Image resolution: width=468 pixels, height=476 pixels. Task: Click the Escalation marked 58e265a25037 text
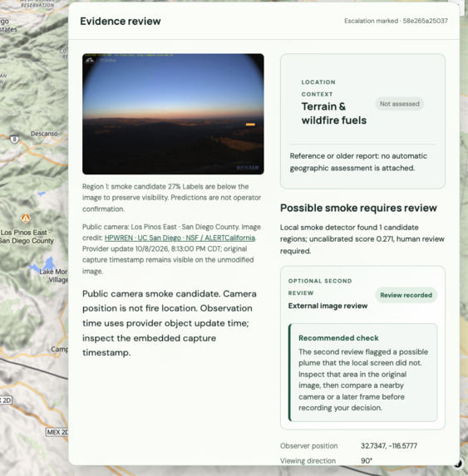click(396, 21)
